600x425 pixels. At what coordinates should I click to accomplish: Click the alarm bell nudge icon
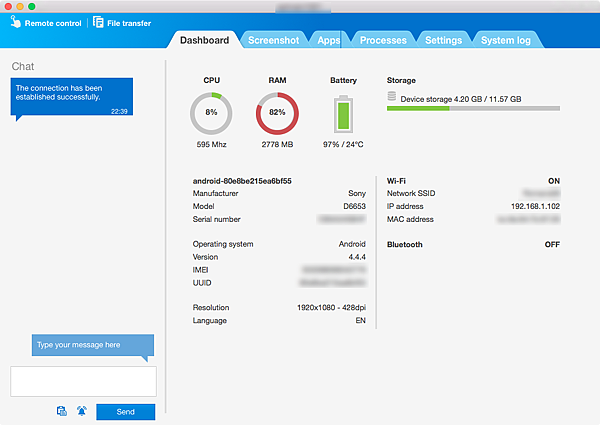point(82,411)
